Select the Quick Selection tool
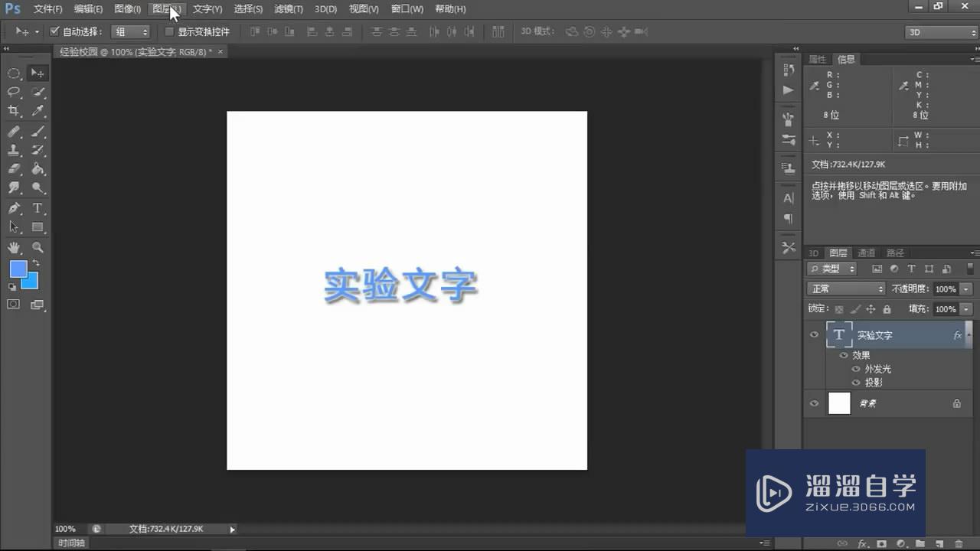Image resolution: width=980 pixels, height=551 pixels. [38, 92]
